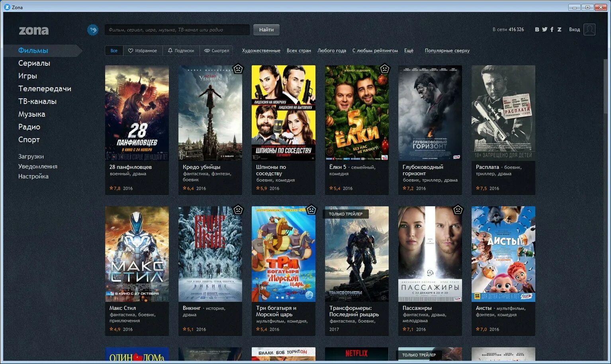Show the Избранное favorites filter

(x=143, y=51)
